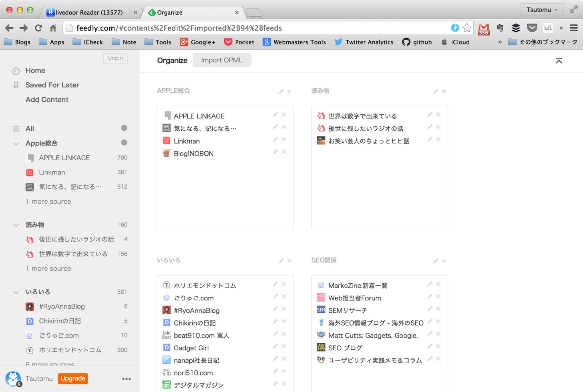Click the Pocket extension icon in the toolbar
Image resolution: width=583 pixels, height=392 pixels.
pyautogui.click(x=532, y=28)
